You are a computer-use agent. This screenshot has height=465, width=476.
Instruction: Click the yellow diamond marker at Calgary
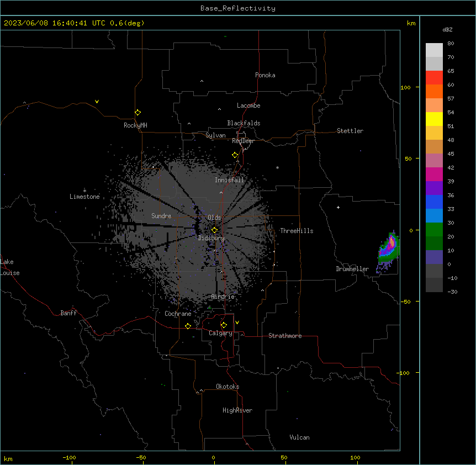224,325
